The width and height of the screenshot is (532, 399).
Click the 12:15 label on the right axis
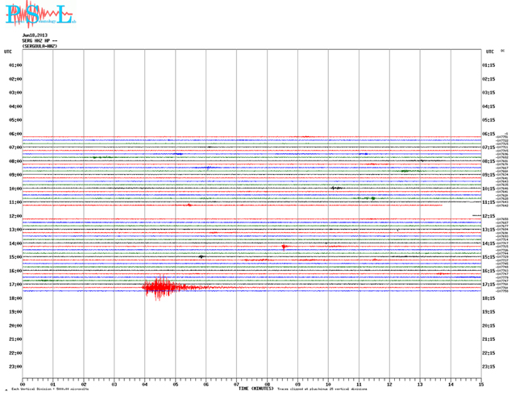click(x=488, y=216)
